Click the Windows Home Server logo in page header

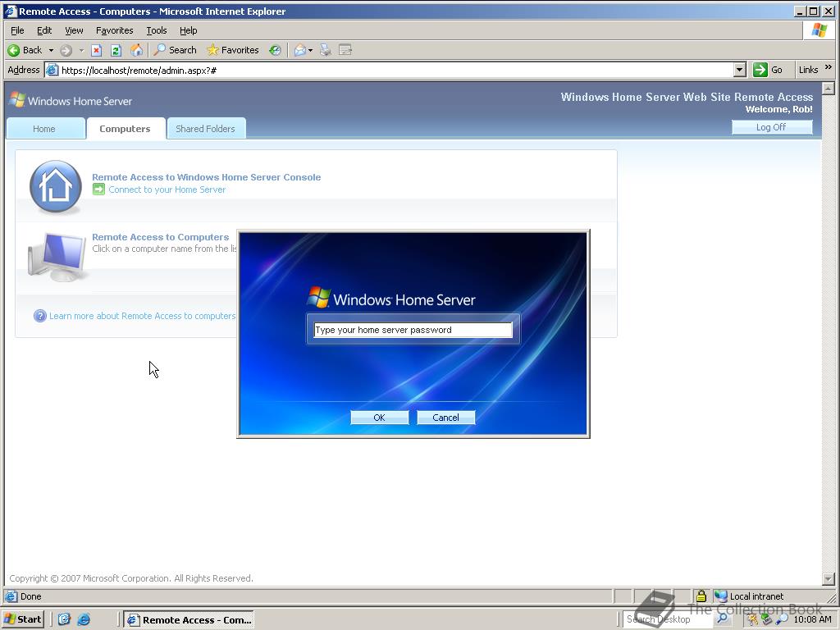click(71, 101)
